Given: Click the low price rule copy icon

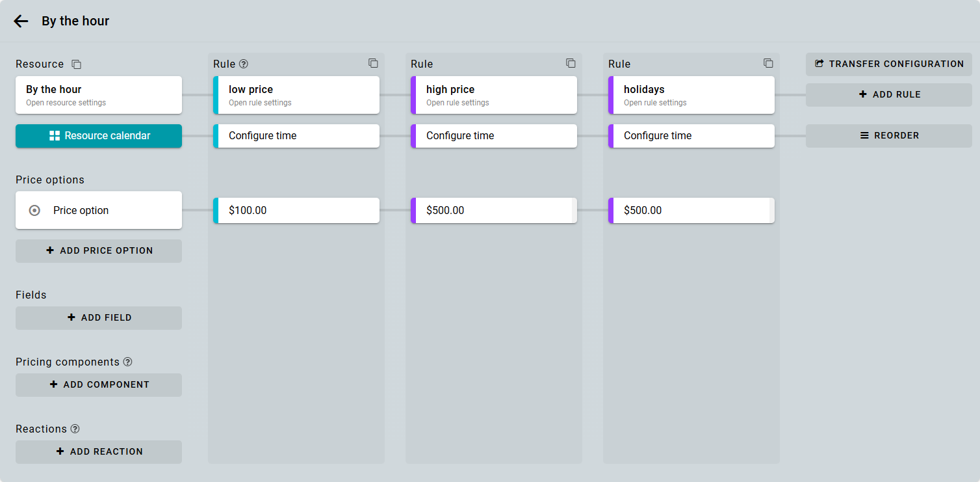Looking at the screenshot, I should click(373, 63).
